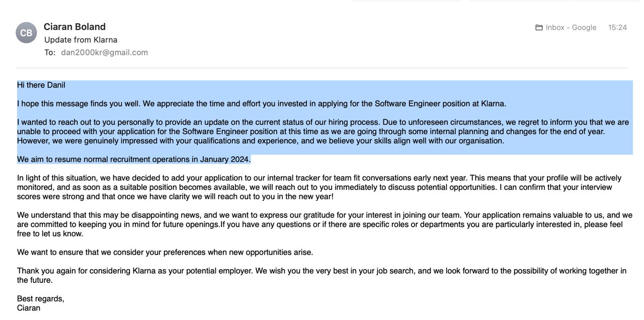
Task: Click the 'I hope this message finds you well' line
Action: tap(262, 103)
